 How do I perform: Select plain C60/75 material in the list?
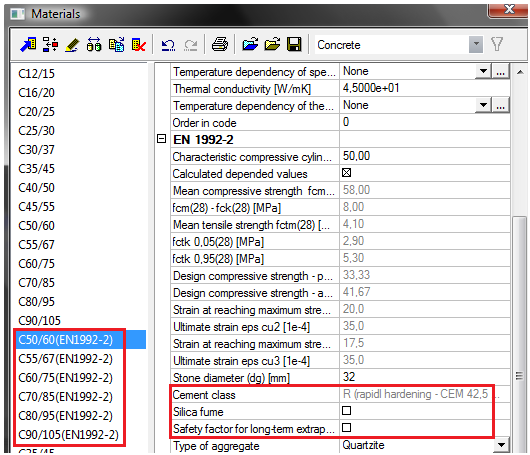pyautogui.click(x=37, y=264)
